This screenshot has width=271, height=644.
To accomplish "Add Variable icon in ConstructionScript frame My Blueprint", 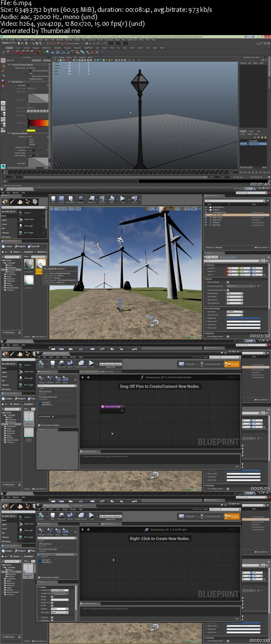I will pos(41,379).
